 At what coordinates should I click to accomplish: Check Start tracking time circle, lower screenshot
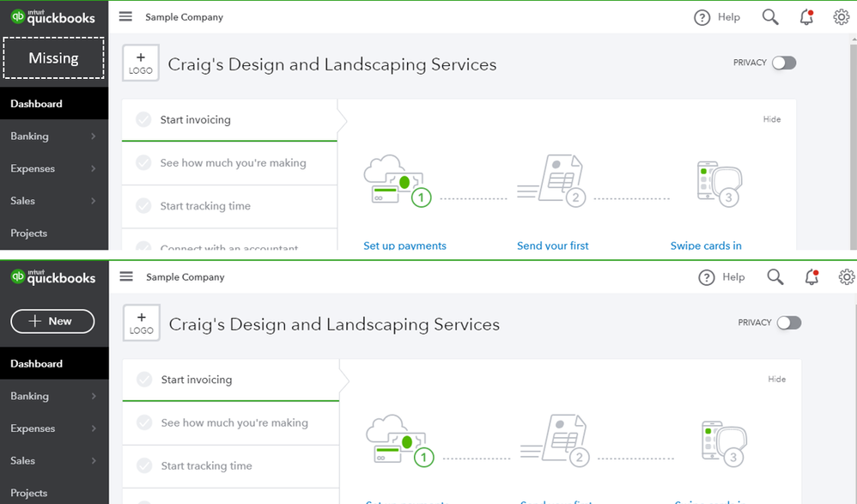point(144,465)
